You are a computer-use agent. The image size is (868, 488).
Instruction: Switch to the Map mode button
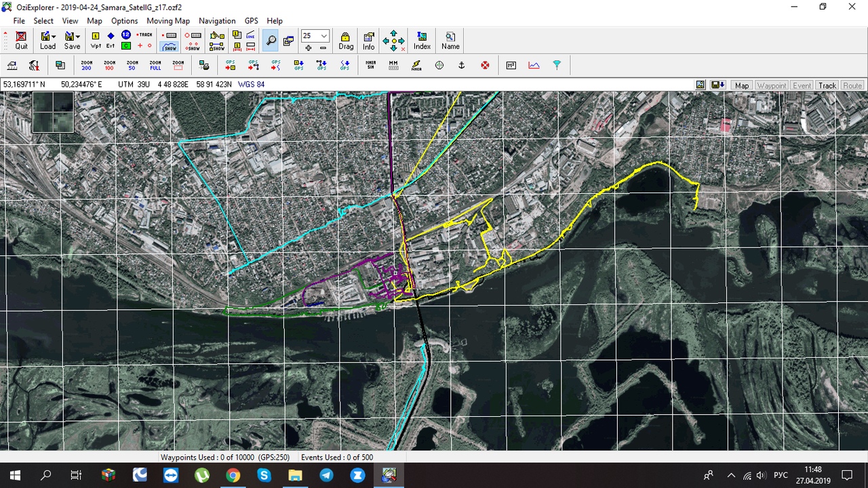tap(742, 85)
